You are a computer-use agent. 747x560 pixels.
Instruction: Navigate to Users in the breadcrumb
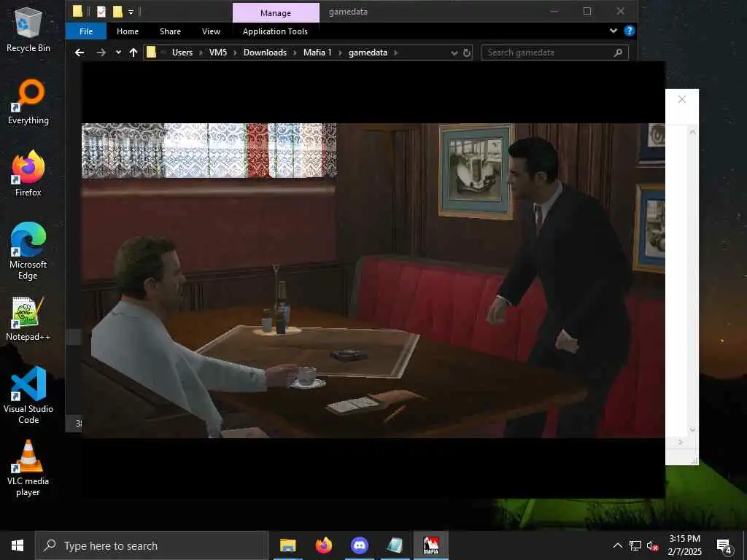click(x=182, y=52)
